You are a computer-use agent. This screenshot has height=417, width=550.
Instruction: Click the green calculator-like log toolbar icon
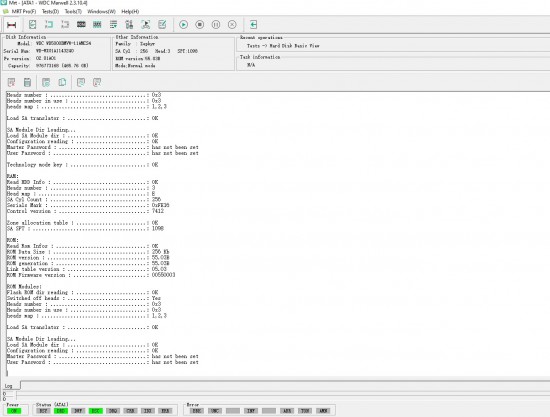click(x=27, y=82)
